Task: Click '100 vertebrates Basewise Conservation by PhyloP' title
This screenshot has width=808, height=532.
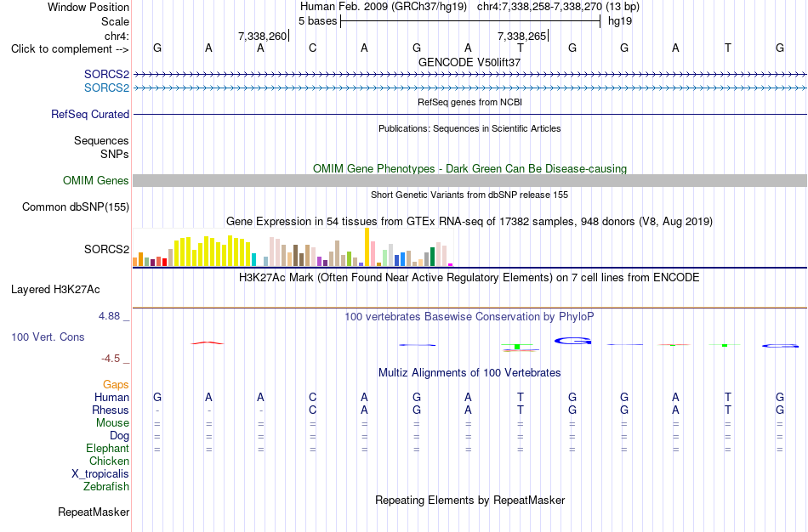Action: point(469,317)
